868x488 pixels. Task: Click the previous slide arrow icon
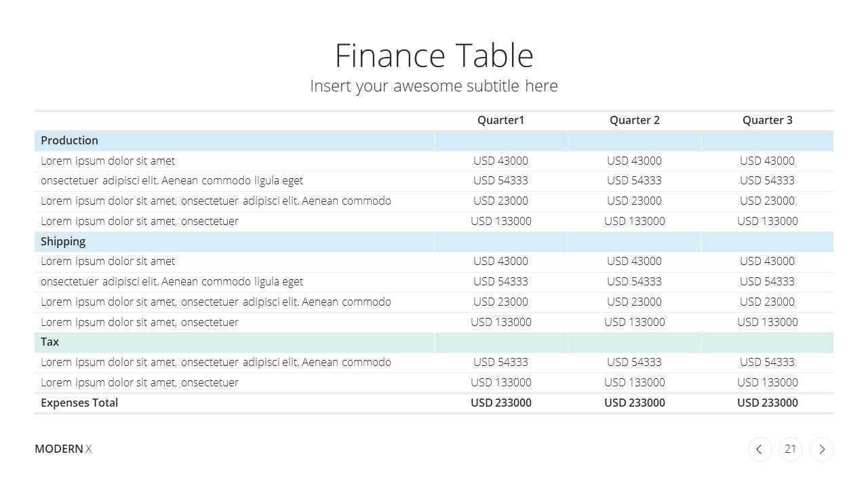(759, 449)
